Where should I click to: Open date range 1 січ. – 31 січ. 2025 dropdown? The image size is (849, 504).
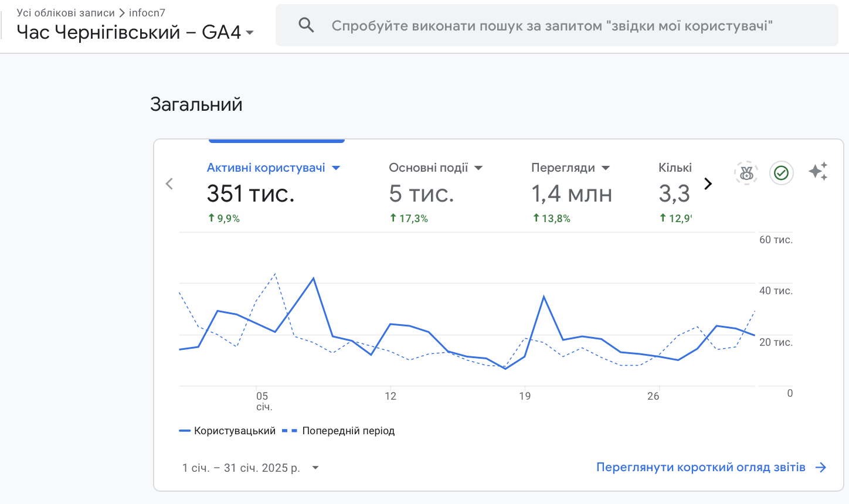pos(250,468)
